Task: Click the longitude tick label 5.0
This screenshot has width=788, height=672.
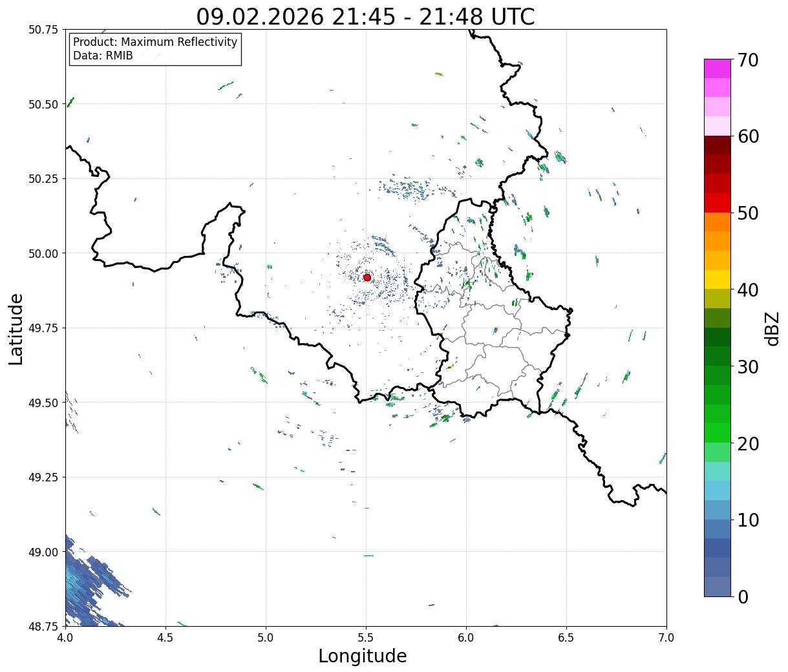Action: [266, 637]
